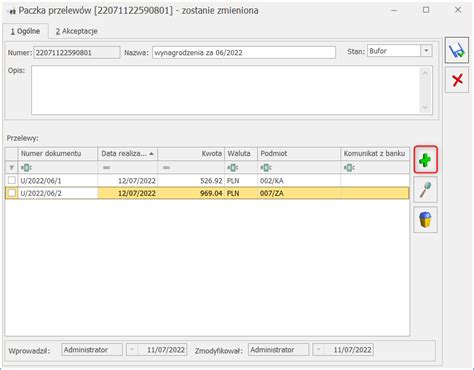
Task: Sort by Kwota column header
Action: (191, 153)
